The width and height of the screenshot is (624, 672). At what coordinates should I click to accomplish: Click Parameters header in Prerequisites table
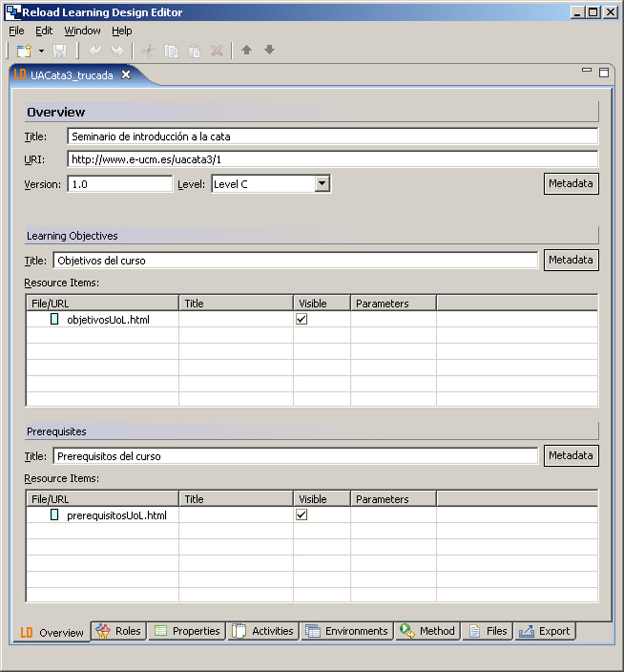pos(394,499)
